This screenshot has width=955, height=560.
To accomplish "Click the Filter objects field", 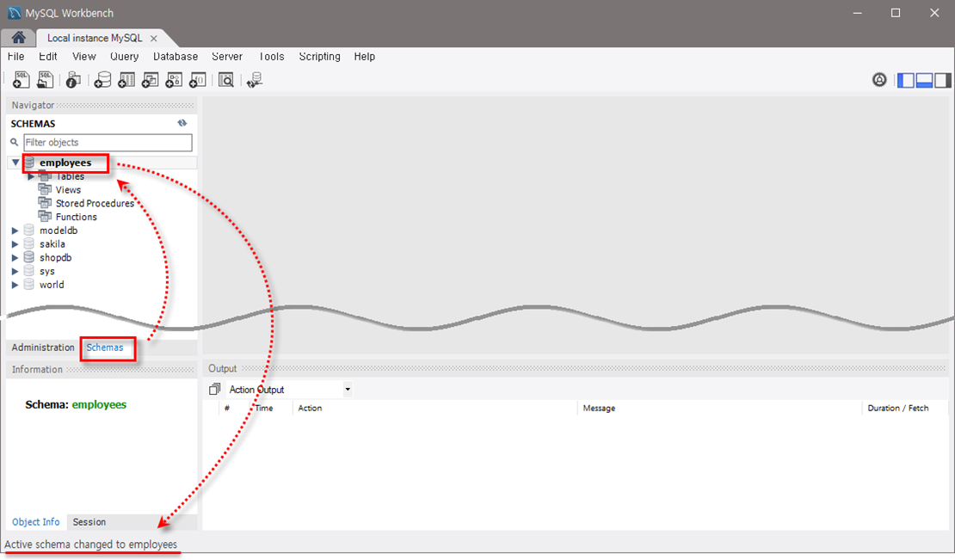I will tap(108, 143).
